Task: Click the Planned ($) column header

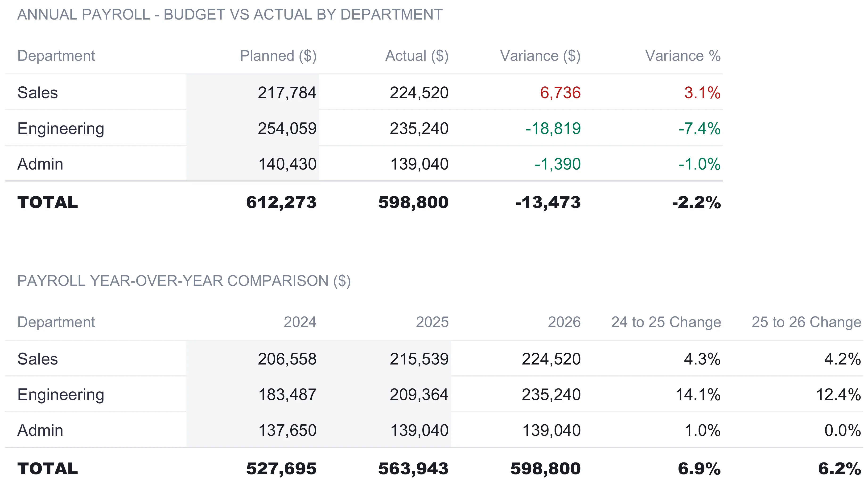Action: point(278,56)
